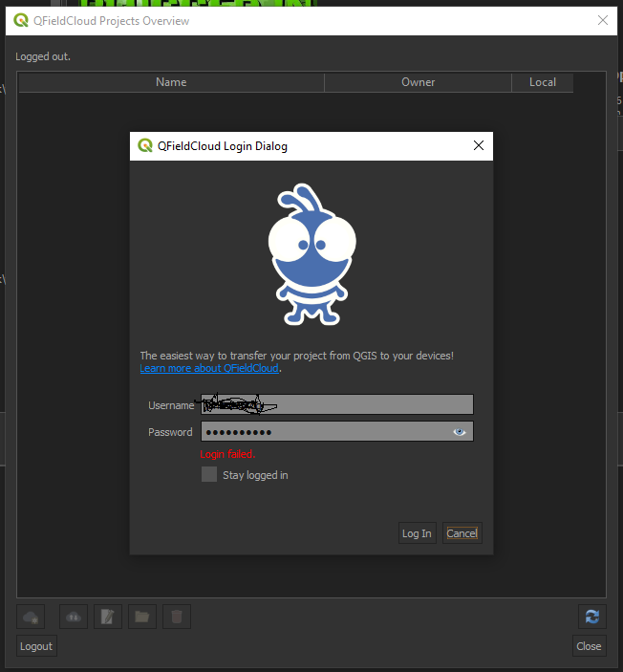
Task: Click the edit project properties icon
Action: (x=108, y=617)
